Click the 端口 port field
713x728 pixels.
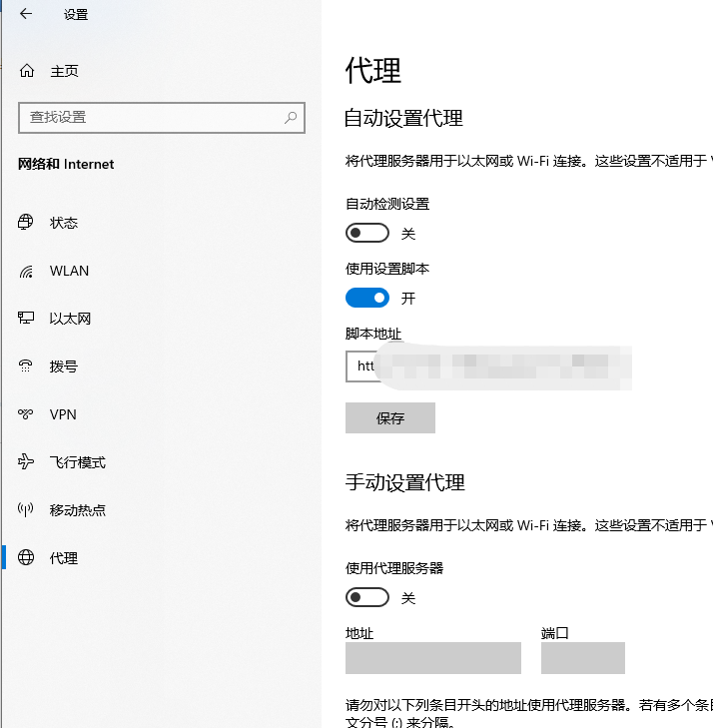[582, 658]
